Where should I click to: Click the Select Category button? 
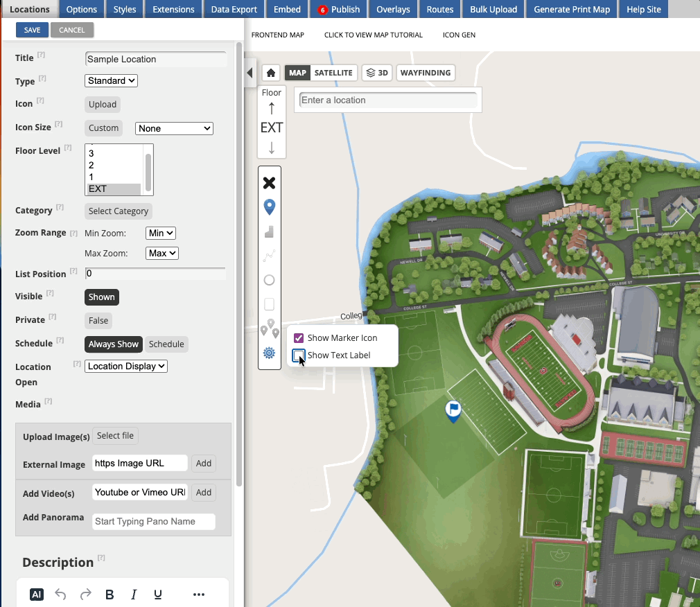[x=119, y=211]
